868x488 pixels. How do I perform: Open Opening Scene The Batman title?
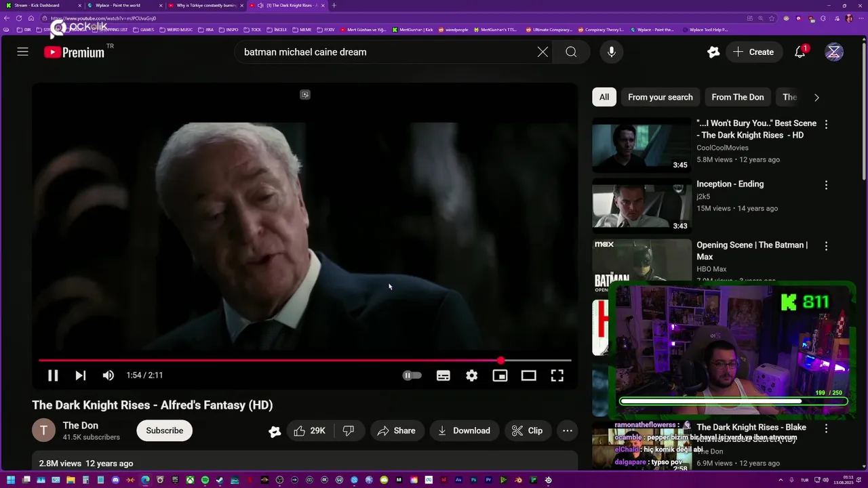click(x=751, y=251)
